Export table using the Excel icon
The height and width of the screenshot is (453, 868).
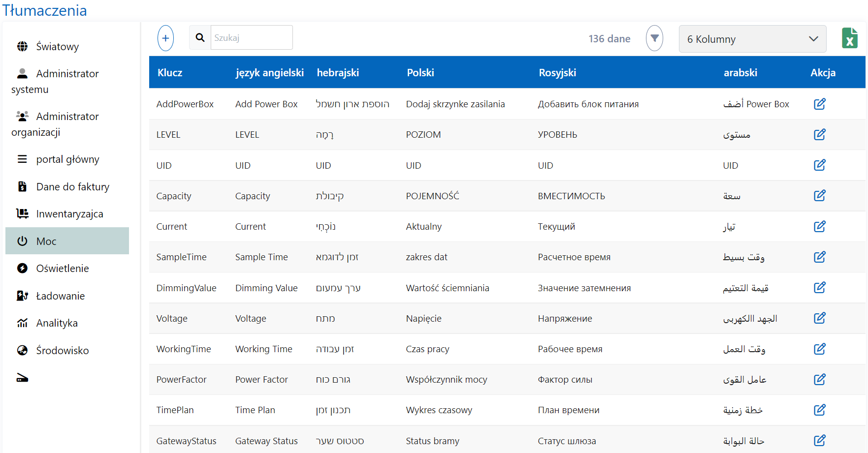[x=849, y=38]
